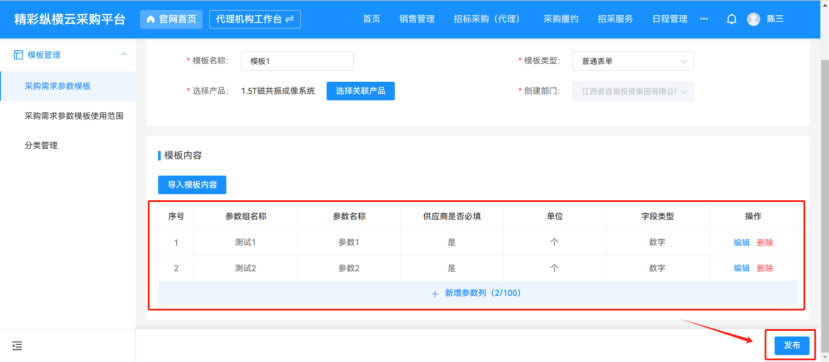Open the 日程管理 menu
Viewport: 829px width, 362px height.
[x=669, y=20]
